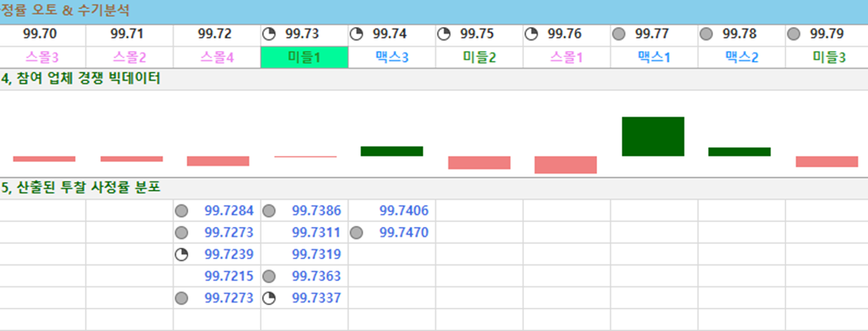
Task: Click the 99.72 header value
Action: (x=214, y=34)
